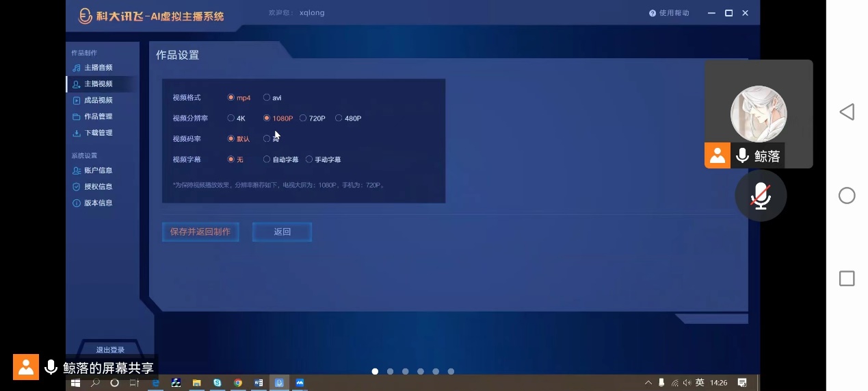Click 退出登录 to log out
868x391 pixels.
coord(110,350)
